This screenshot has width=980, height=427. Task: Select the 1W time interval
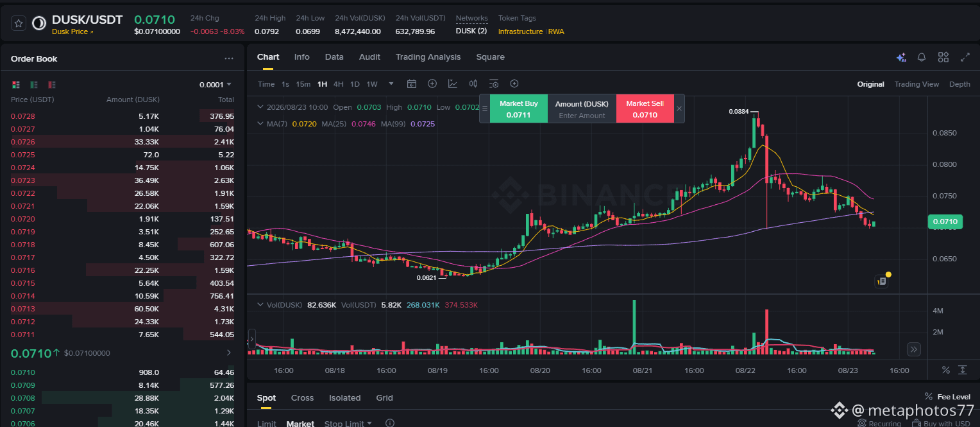[x=372, y=84]
